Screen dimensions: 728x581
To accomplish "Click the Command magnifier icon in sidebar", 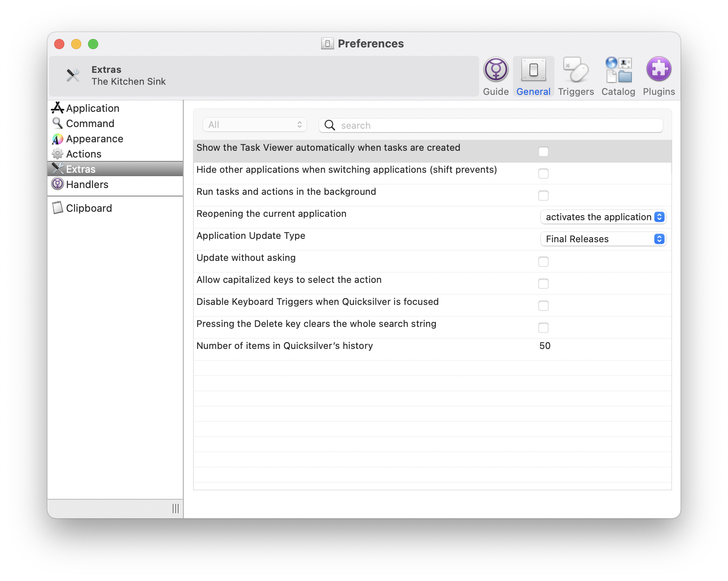I will pyautogui.click(x=58, y=123).
